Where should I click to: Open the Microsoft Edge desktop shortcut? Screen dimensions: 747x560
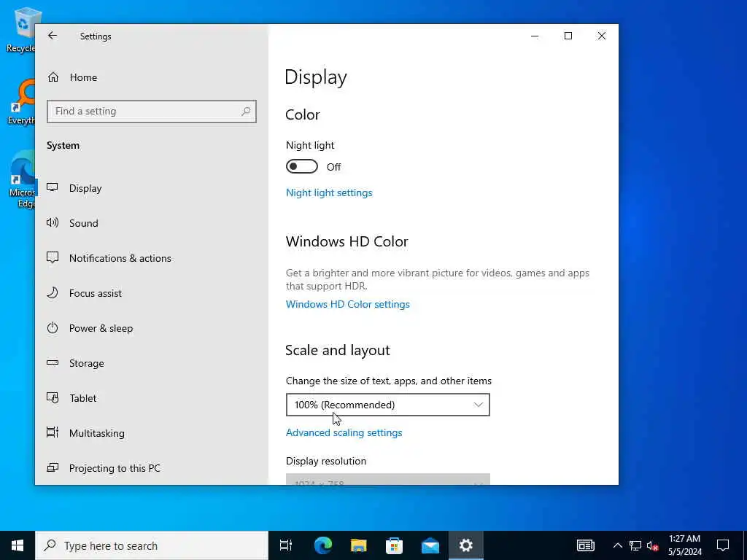[22, 179]
